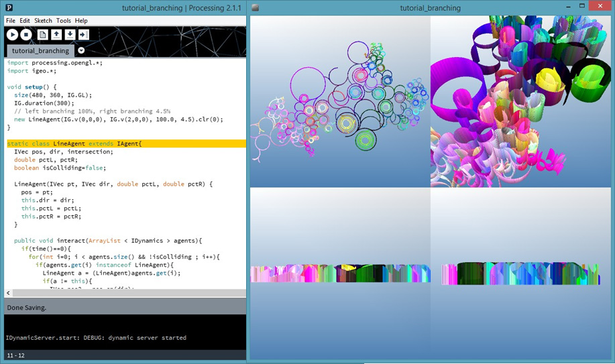Click the editor's horizontal scrollbar left arrow
The image size is (615, 364).
point(8,293)
